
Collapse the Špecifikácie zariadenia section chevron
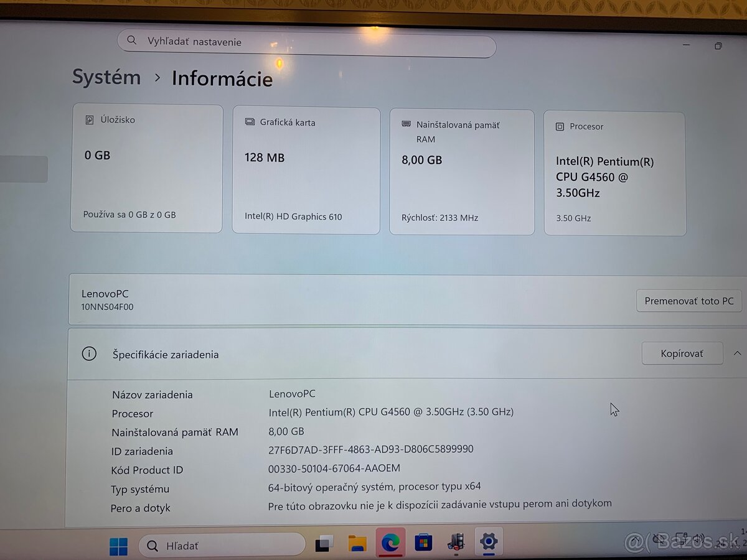point(737,352)
